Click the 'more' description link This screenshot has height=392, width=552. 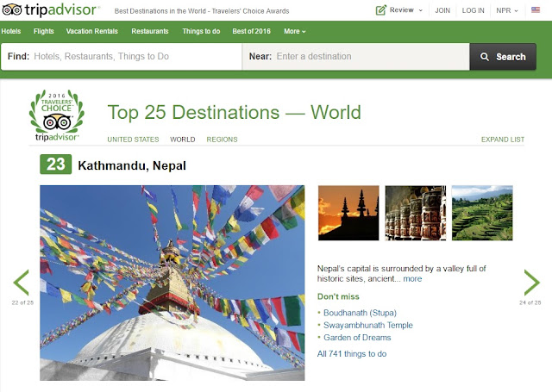click(412, 279)
